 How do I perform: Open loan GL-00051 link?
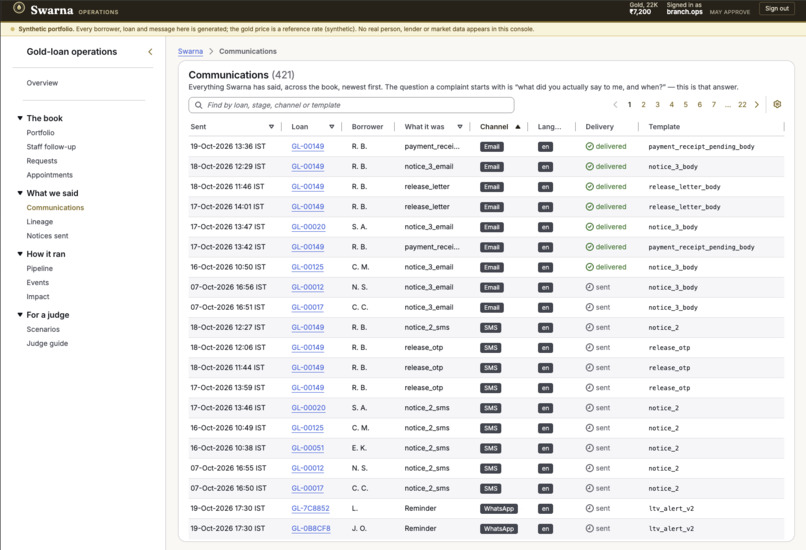coord(307,448)
